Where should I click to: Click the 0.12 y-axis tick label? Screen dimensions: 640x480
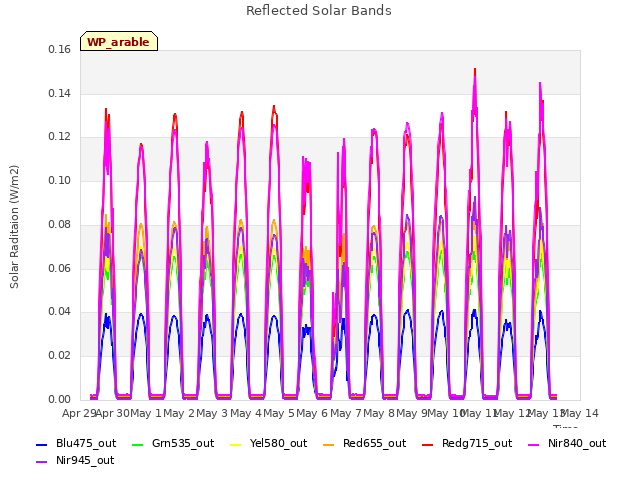point(59,137)
